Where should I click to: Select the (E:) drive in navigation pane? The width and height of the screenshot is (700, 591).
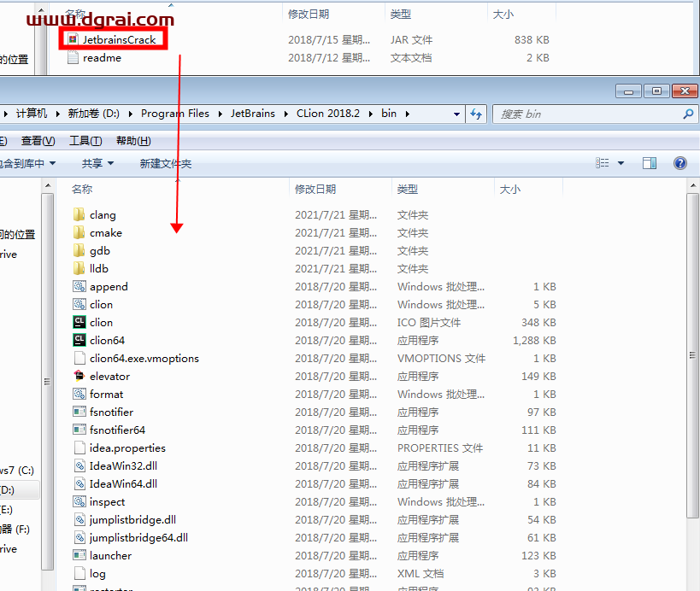6,509
